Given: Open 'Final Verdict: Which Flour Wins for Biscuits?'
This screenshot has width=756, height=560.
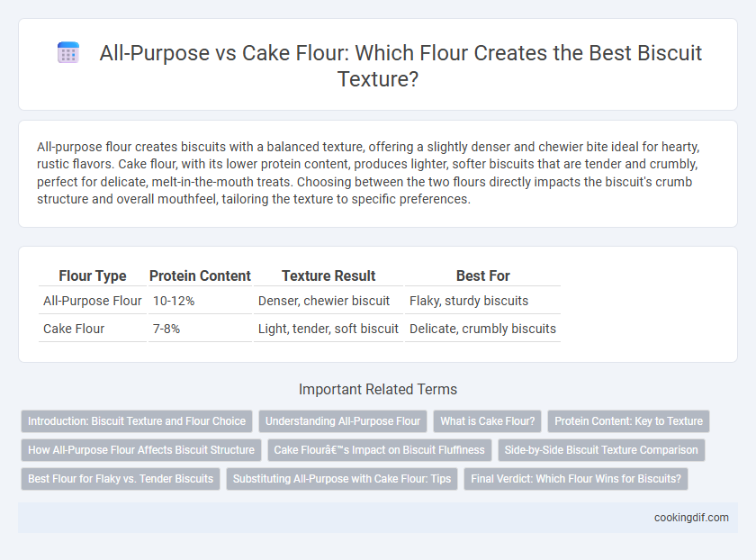Looking at the screenshot, I should (x=576, y=479).
